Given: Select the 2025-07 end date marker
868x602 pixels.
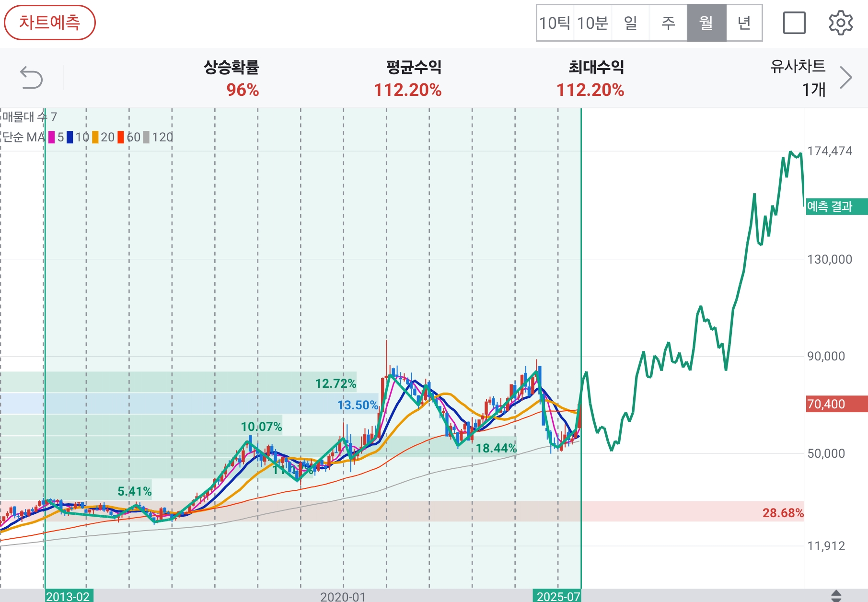Looking at the screenshot, I should 557,596.
